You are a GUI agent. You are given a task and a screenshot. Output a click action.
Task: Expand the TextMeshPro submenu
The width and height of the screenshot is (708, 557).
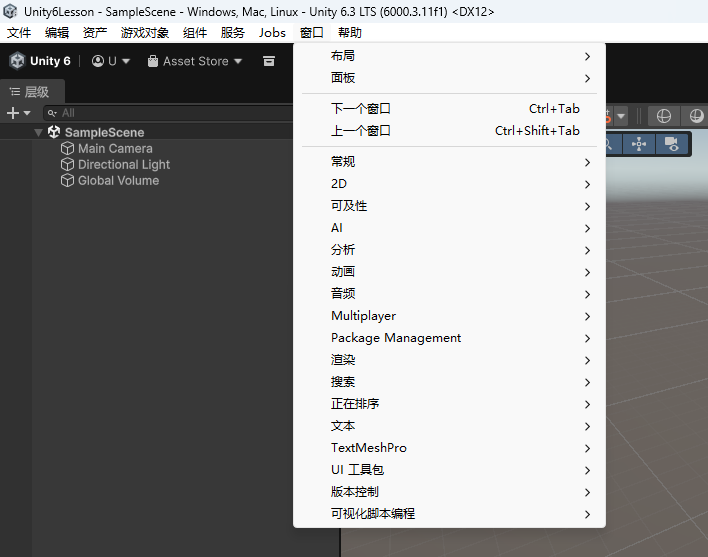coord(449,448)
